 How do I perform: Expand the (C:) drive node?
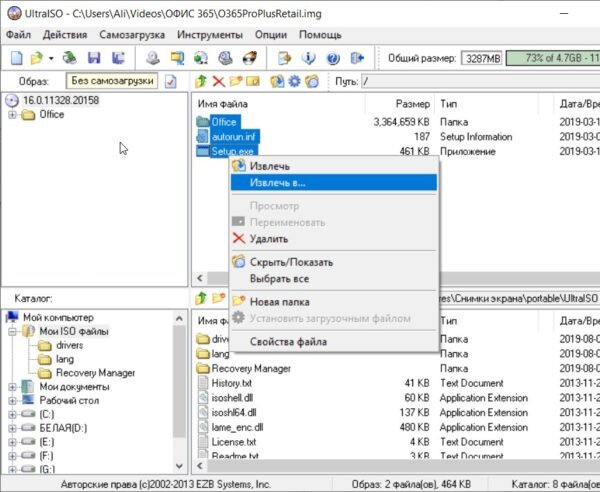pos(12,414)
